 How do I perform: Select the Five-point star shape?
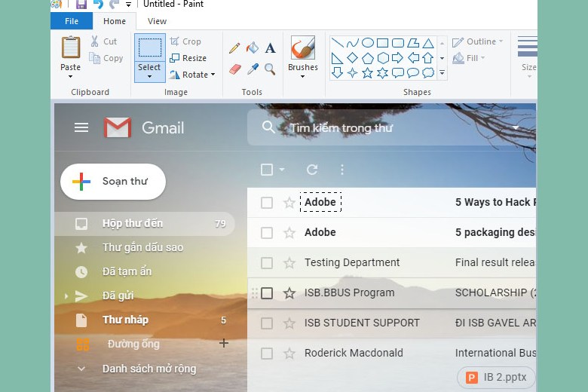pyautogui.click(x=368, y=73)
